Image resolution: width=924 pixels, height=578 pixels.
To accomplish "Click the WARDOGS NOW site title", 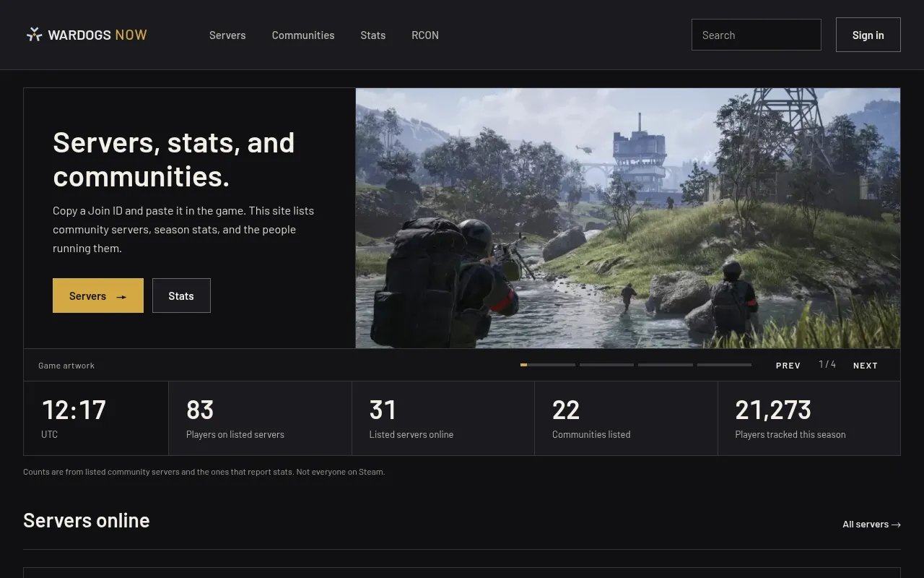I will click(x=97, y=35).
